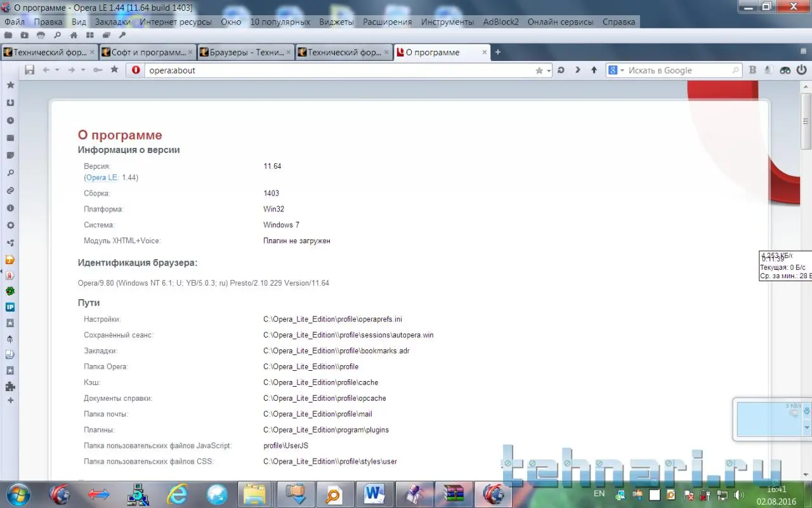The width and height of the screenshot is (812, 508).
Task: Reload the page with the circular arrow
Action: point(561,70)
